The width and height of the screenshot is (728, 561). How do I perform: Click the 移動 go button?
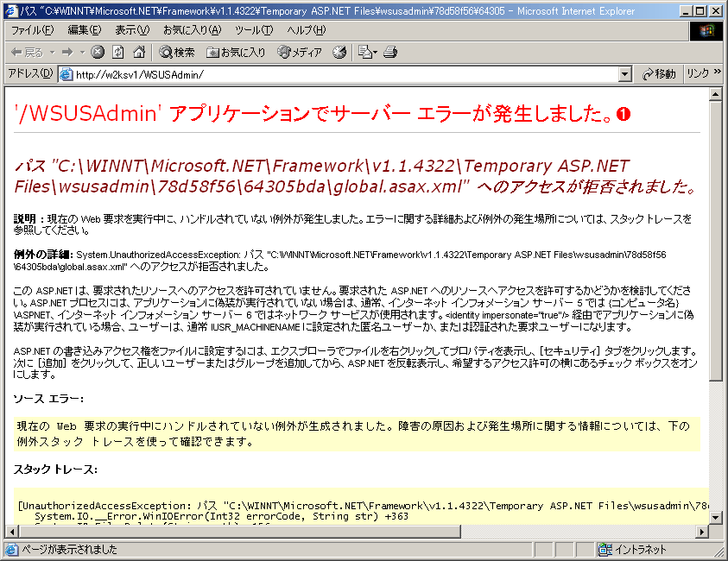coord(659,74)
